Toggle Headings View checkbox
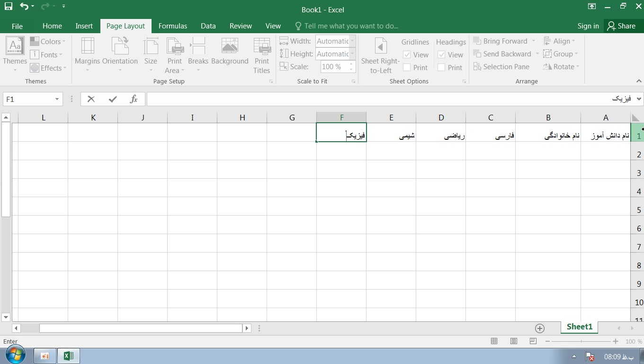Screen dimensions: 644x364 click(441, 55)
